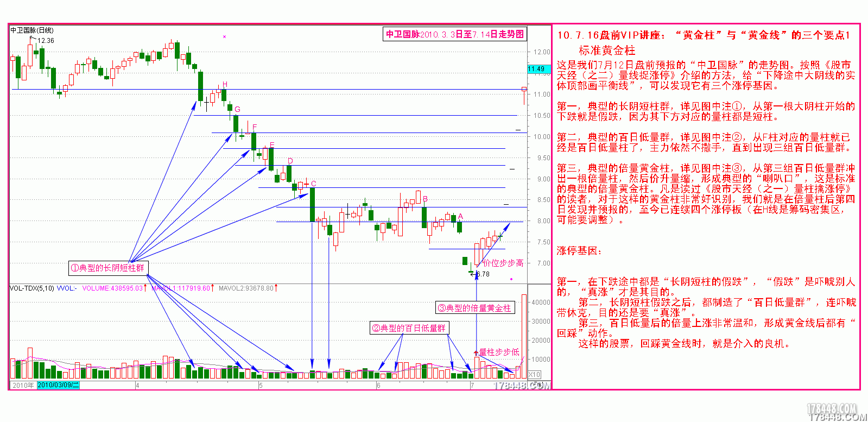Click the paragraph "第三,典型的倍量黄金柱"
The image size is (868, 422).
pos(706,194)
